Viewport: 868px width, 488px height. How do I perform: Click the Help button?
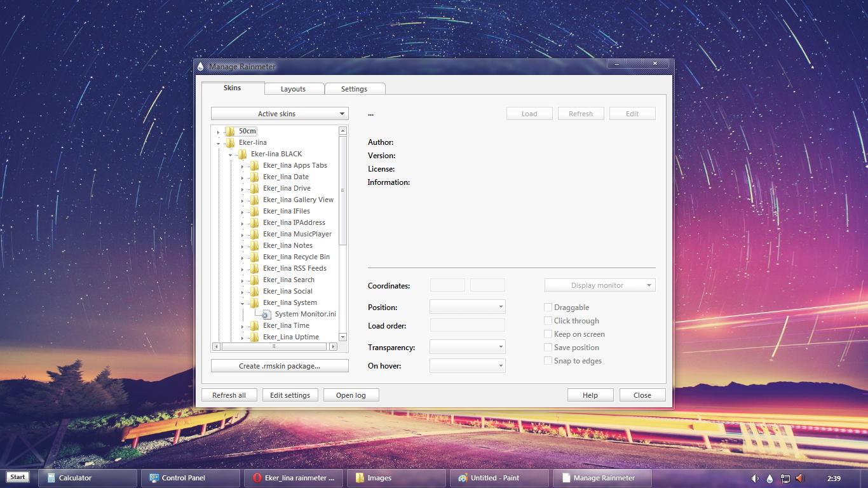tap(590, 395)
